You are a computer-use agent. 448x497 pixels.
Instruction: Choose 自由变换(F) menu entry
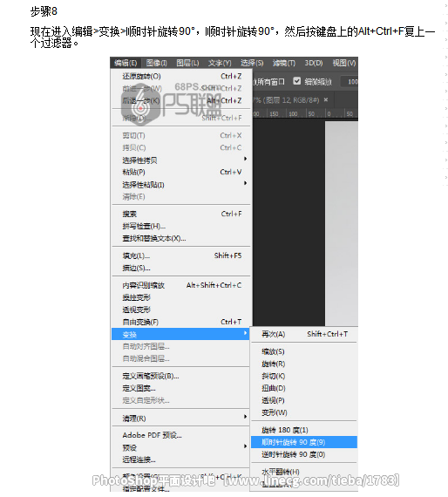pyautogui.click(x=181, y=322)
